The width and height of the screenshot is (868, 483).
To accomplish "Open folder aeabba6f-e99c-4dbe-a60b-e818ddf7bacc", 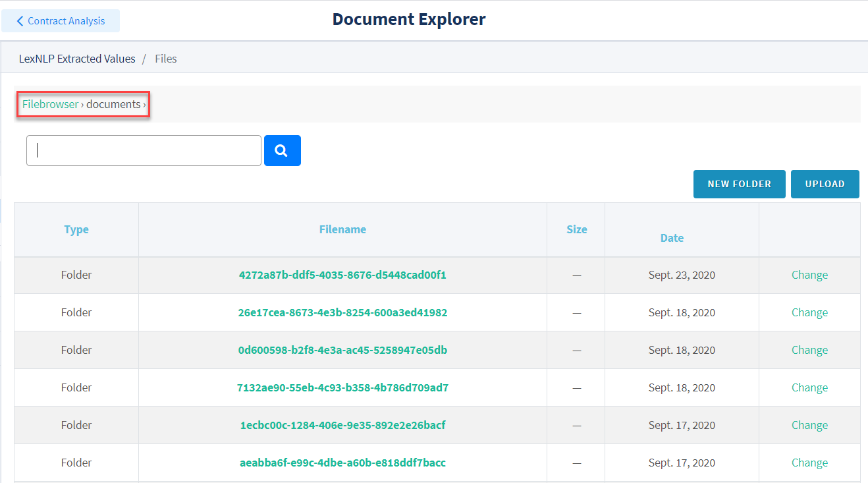I will point(342,463).
